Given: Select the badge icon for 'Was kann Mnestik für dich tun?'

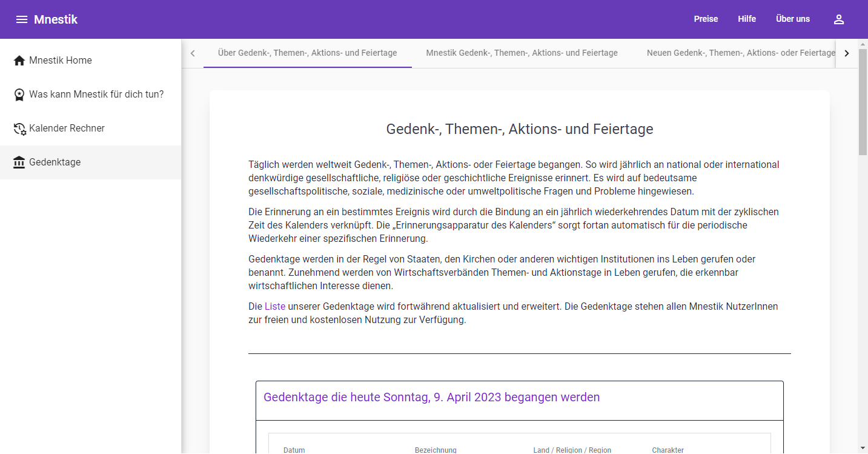Looking at the screenshot, I should [x=19, y=95].
